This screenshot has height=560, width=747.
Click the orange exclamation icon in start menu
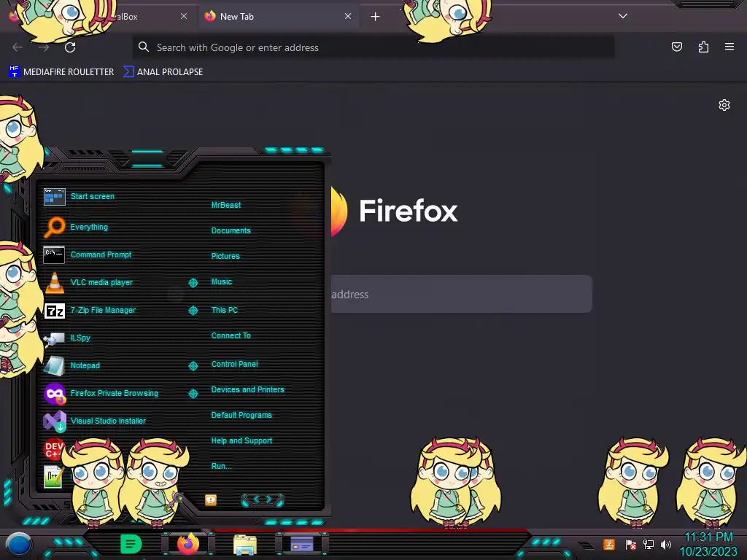pyautogui.click(x=211, y=499)
